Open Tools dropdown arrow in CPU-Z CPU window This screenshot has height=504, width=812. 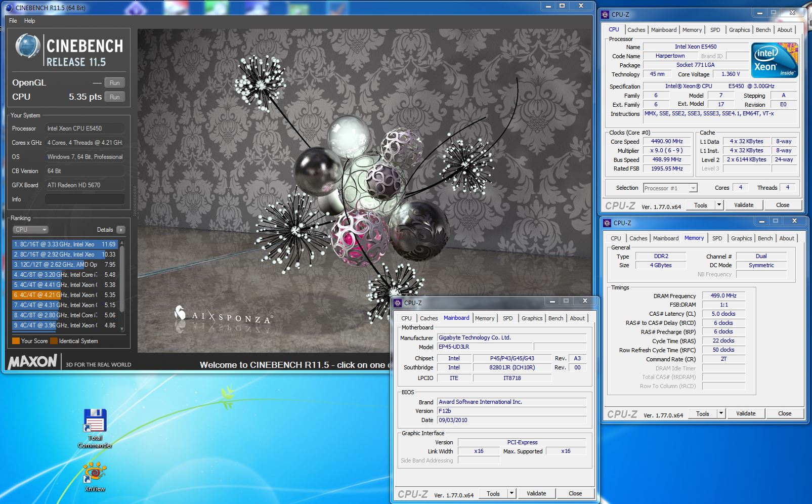point(719,205)
